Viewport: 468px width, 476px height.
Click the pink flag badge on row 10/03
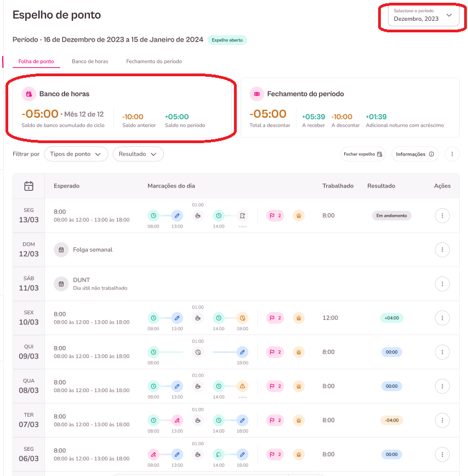(x=275, y=318)
